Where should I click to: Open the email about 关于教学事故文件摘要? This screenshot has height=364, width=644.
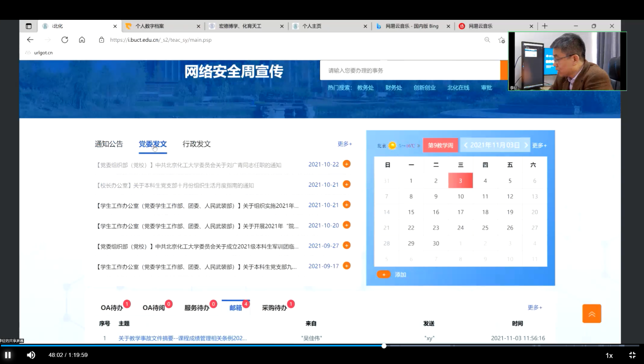(x=183, y=338)
